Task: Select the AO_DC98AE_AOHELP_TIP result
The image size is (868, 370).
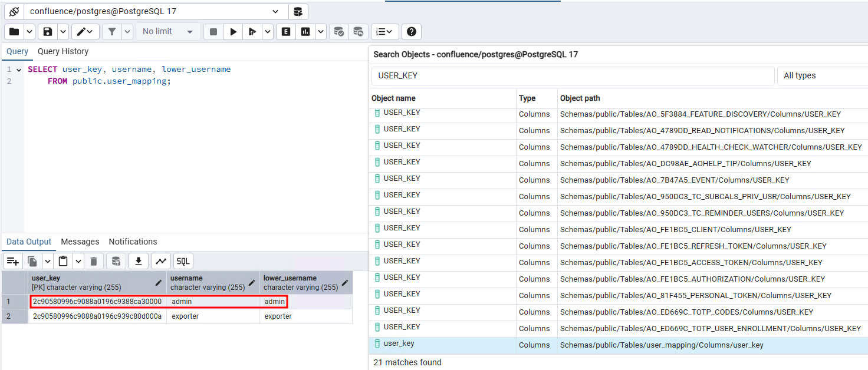Action: (619, 163)
